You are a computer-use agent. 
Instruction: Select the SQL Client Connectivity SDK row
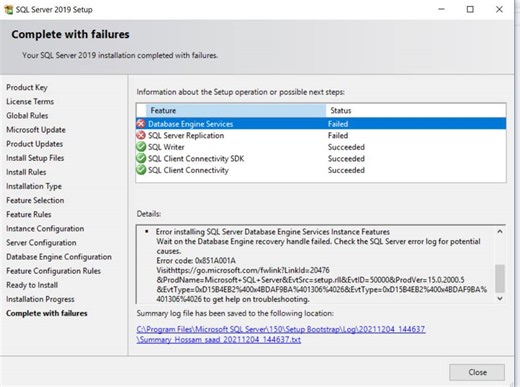point(321,158)
